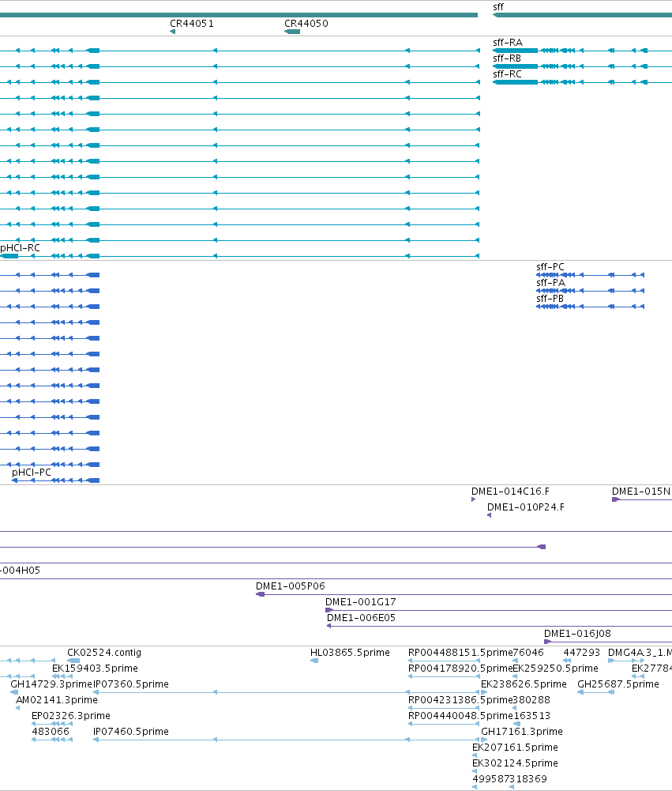
Task: Select the sff-PB protein label
Action: coord(550,299)
